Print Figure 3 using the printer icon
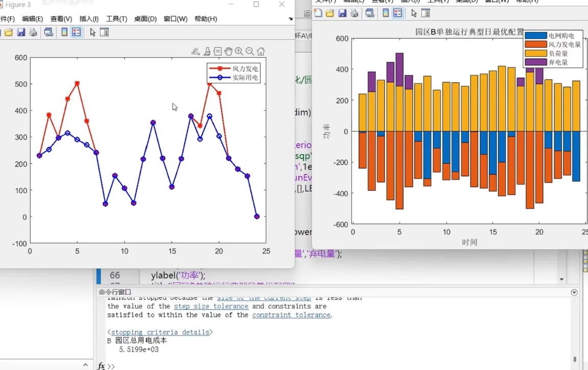The image size is (588, 370). [33, 32]
